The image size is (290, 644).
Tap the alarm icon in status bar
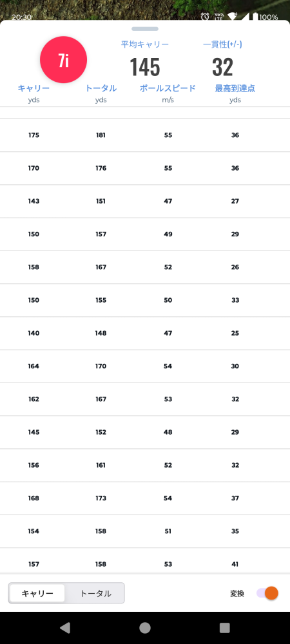tap(205, 17)
